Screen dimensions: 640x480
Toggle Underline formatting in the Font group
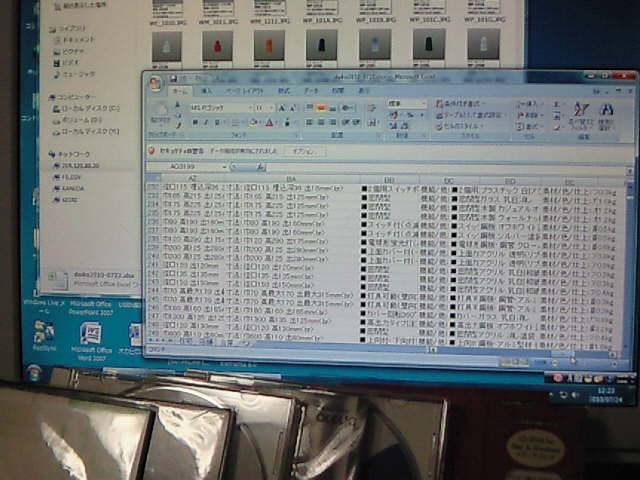(217, 122)
